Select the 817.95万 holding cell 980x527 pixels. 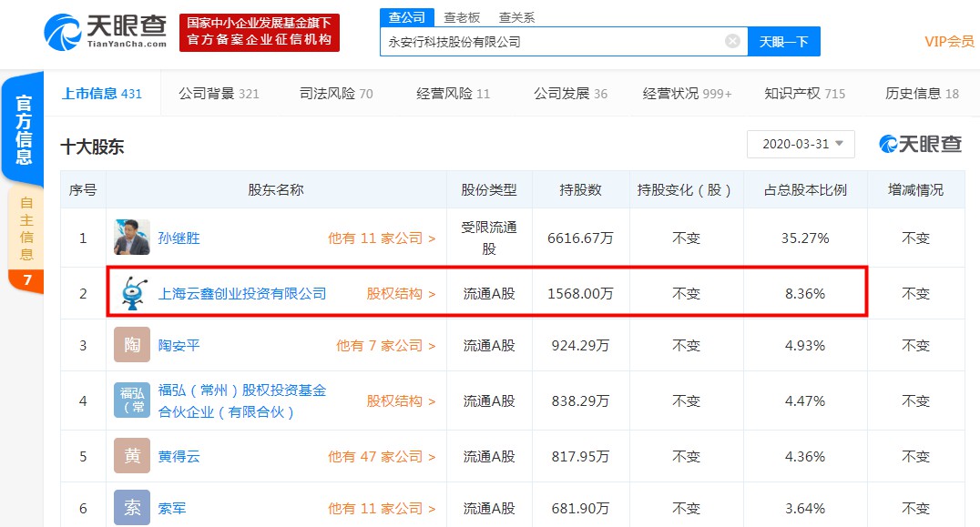click(x=580, y=456)
